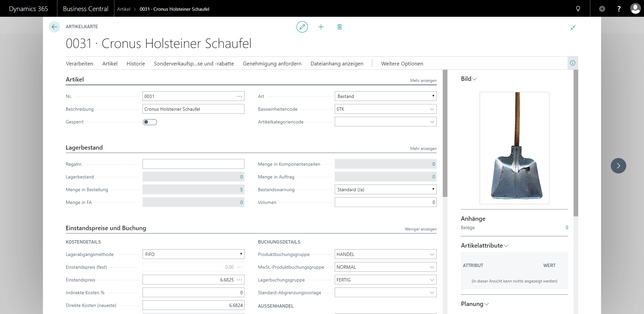Open the Verarbeiten menu
Screen dimensions: 644x314
[79, 63]
